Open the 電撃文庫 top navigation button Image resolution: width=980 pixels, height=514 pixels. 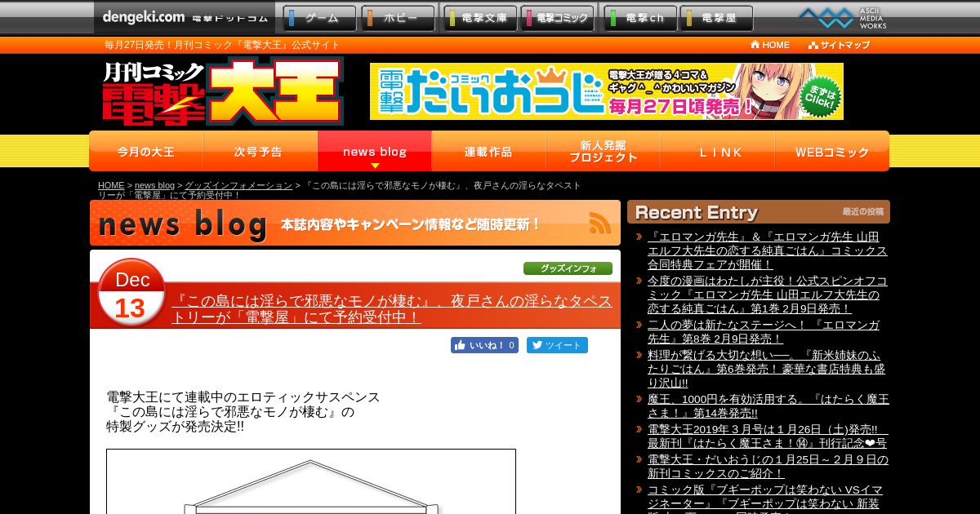tap(482, 18)
